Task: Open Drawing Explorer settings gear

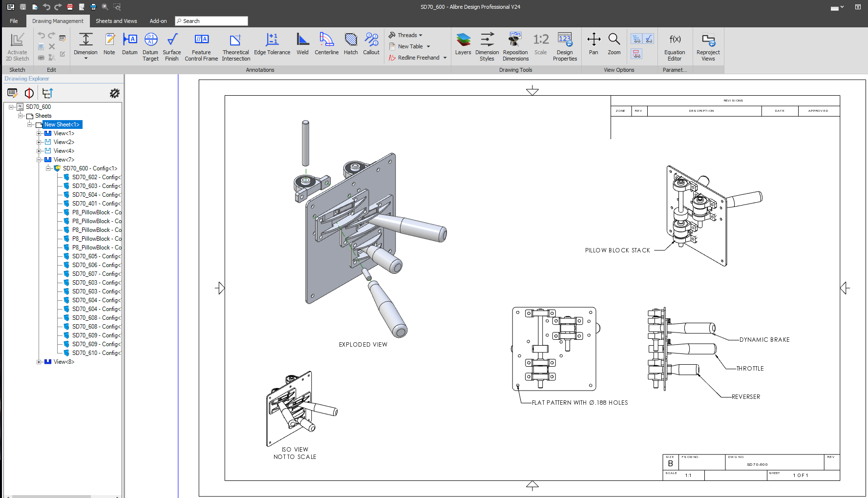Action: click(x=114, y=93)
